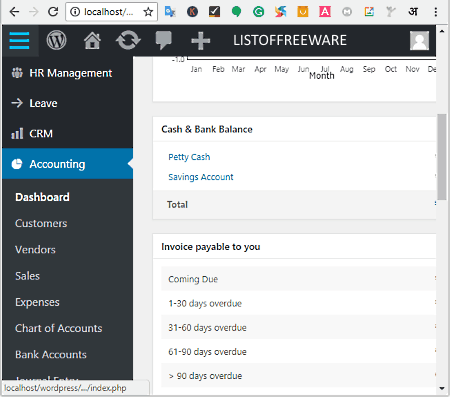Open the Hindi letter extension
This screenshot has width=450, height=397.
click(x=413, y=12)
